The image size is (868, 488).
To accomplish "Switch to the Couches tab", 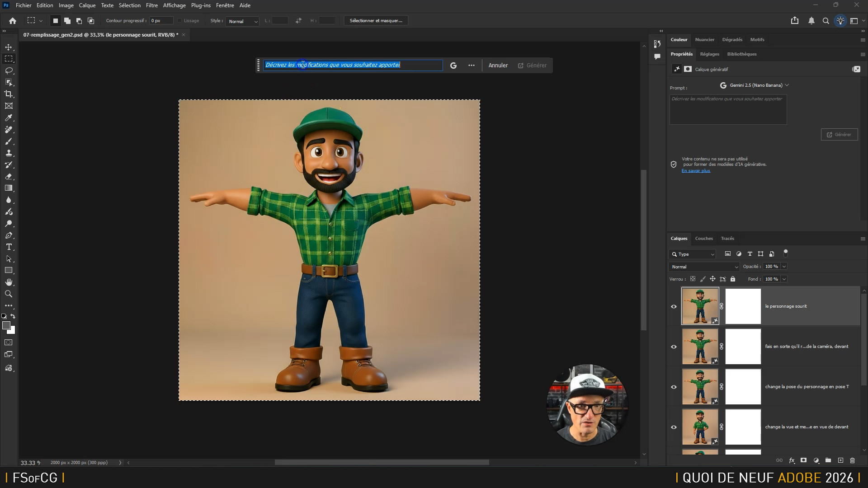I will click(704, 239).
